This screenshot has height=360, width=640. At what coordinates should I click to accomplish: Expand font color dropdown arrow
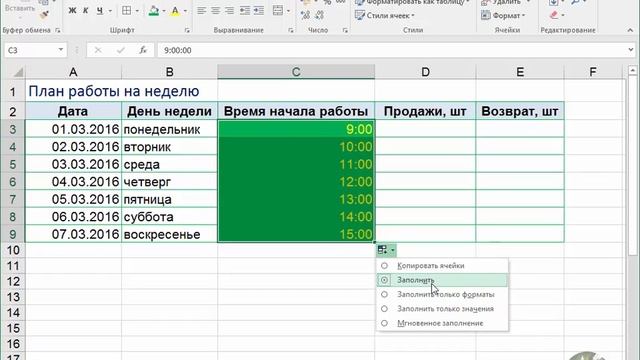[x=185, y=11]
